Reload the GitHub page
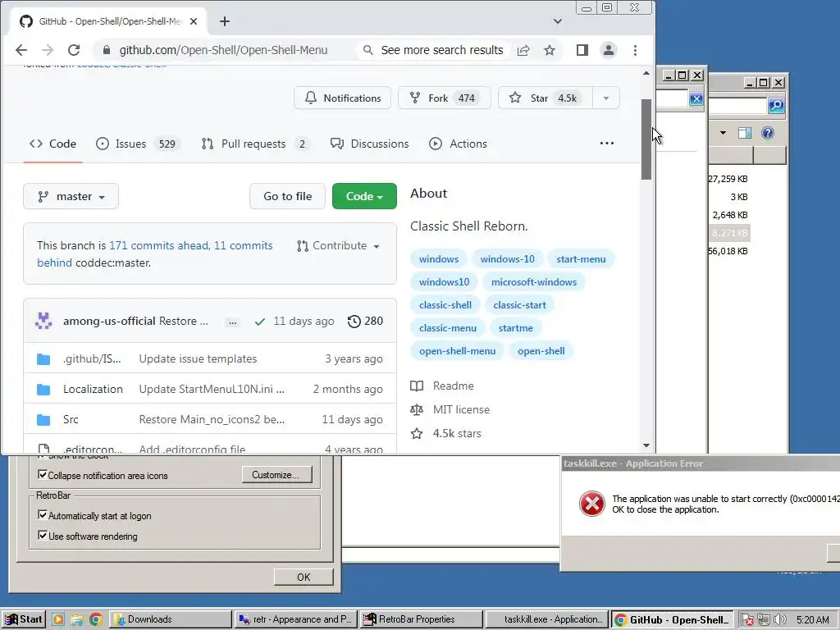Image resolution: width=840 pixels, height=630 pixels. 74,50
